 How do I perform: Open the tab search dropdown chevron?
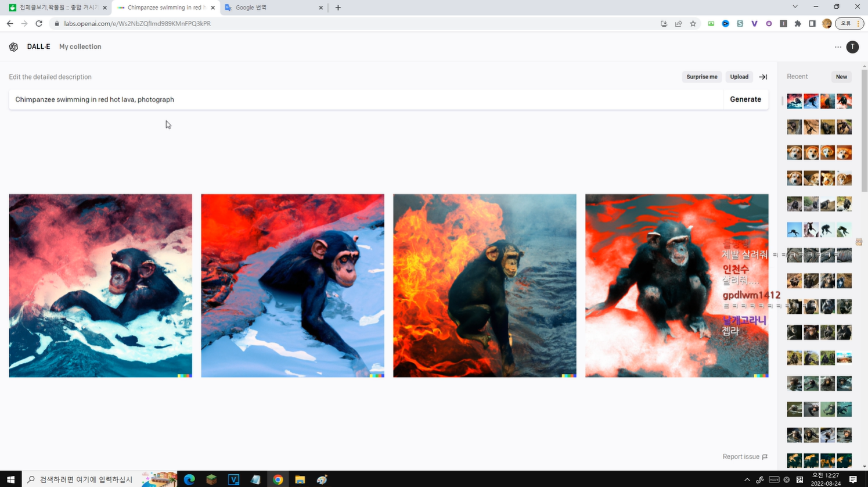(x=795, y=7)
